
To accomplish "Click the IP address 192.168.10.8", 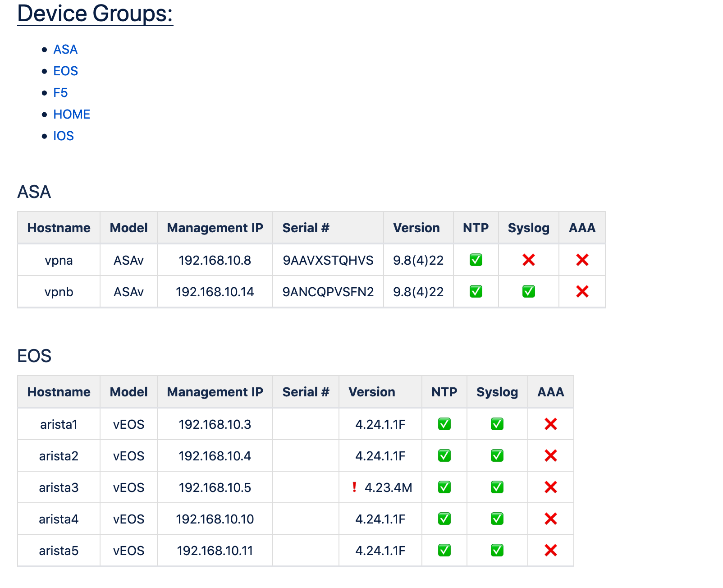I will (215, 260).
